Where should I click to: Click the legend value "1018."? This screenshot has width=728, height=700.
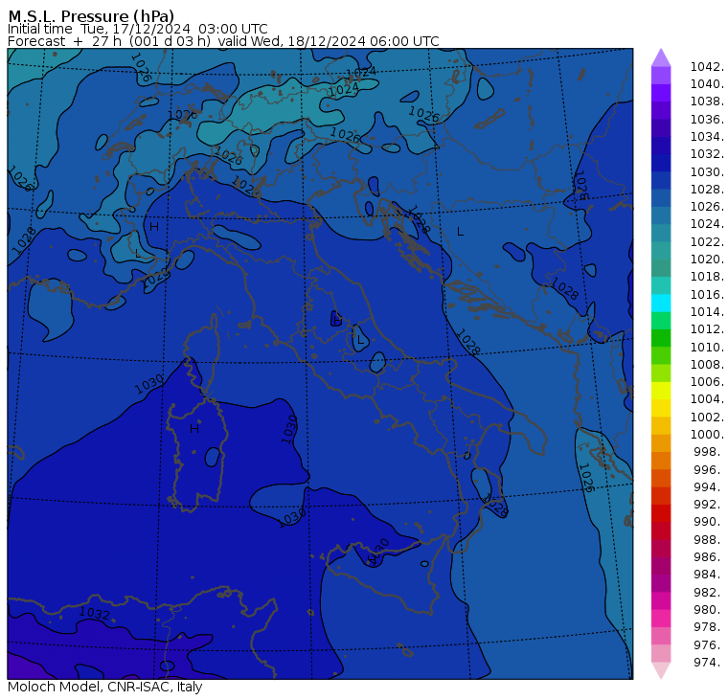tap(707, 276)
